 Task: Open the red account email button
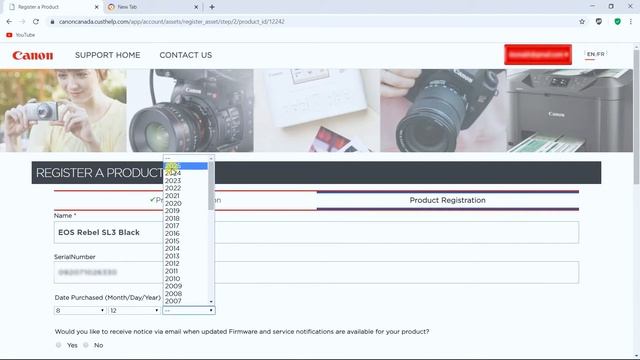(538, 54)
